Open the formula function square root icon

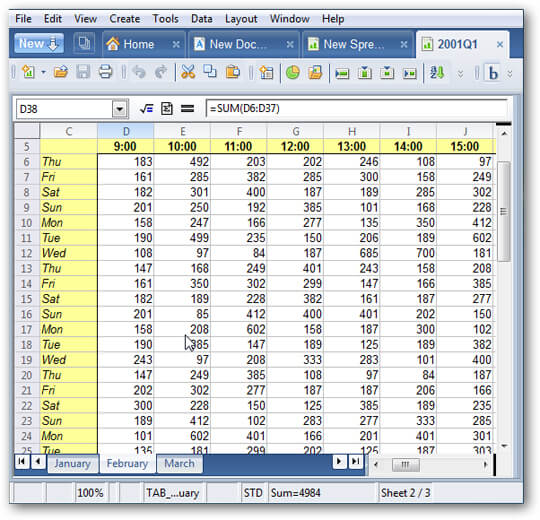[x=146, y=109]
